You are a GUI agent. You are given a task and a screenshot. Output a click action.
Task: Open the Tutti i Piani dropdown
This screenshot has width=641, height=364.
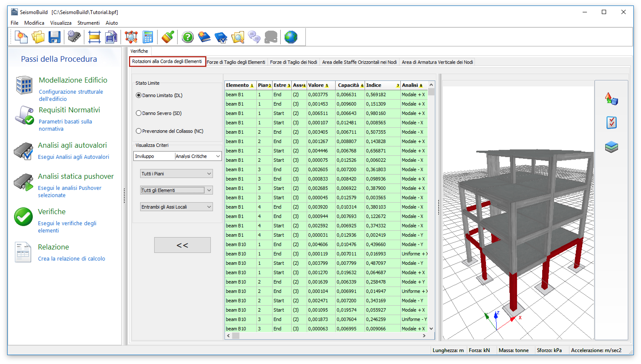pyautogui.click(x=176, y=174)
